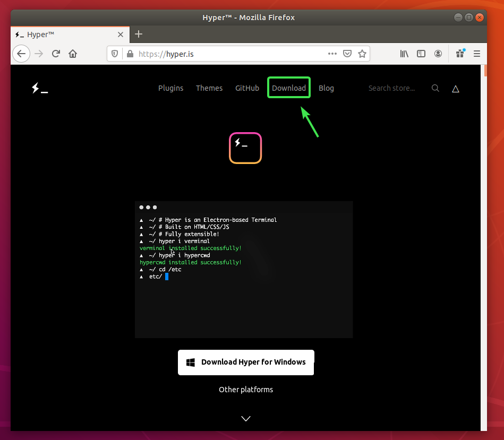
Task: Click 'verminal installed successfully!' text
Action: click(x=190, y=248)
